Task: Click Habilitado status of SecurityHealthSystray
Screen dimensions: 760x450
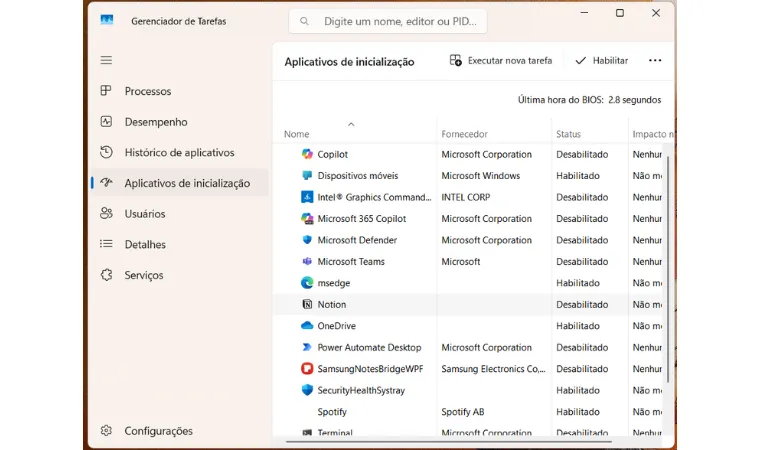Action: point(578,390)
